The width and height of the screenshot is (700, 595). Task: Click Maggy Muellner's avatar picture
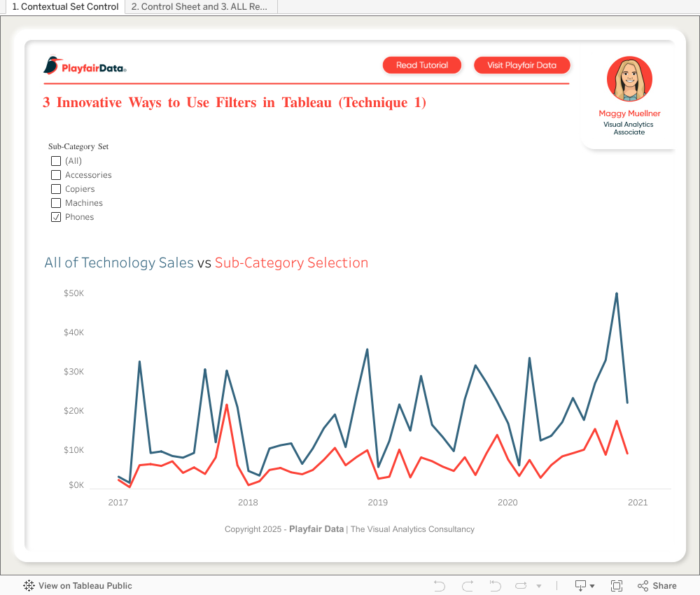tap(629, 79)
